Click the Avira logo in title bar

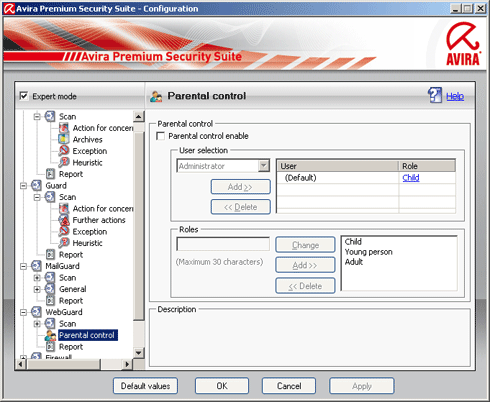click(9, 9)
